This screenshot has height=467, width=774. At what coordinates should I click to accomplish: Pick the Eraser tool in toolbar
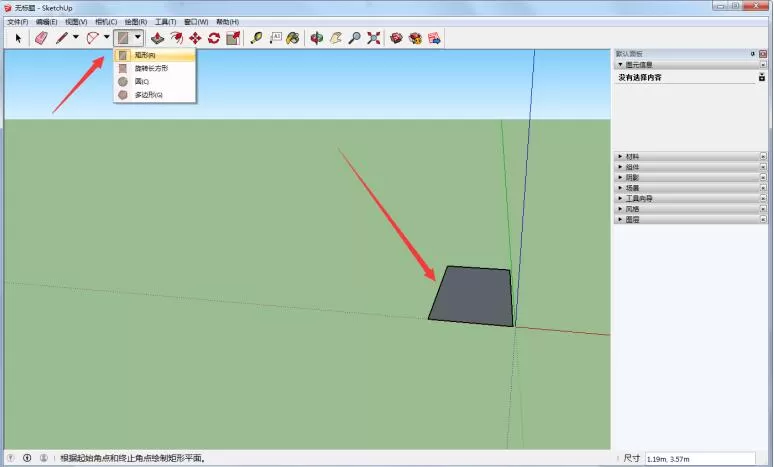pos(41,38)
